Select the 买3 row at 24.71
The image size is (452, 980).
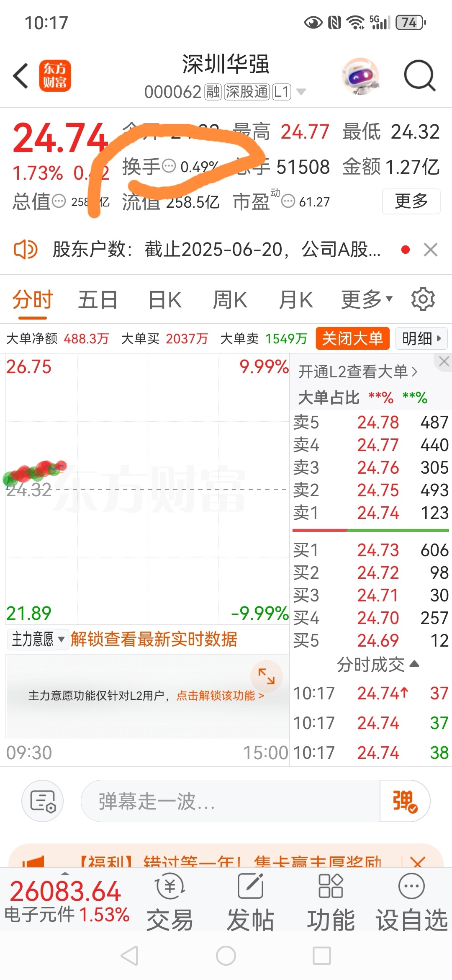(371, 595)
